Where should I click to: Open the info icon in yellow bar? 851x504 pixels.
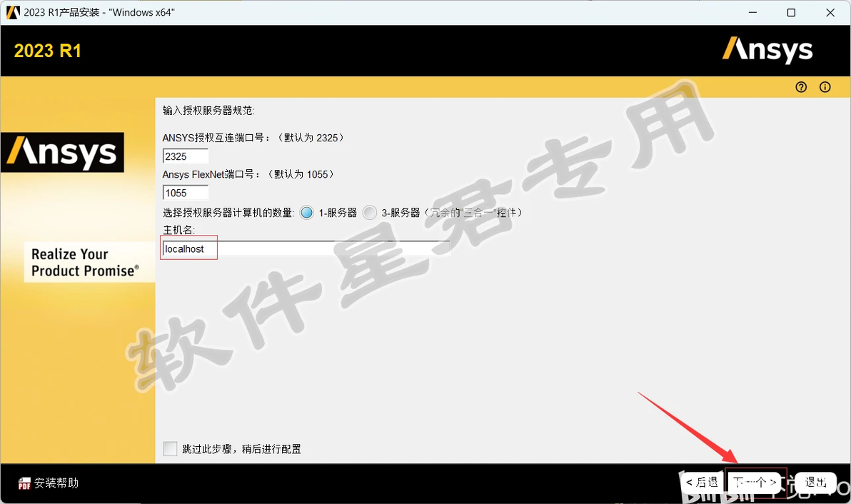click(x=825, y=87)
